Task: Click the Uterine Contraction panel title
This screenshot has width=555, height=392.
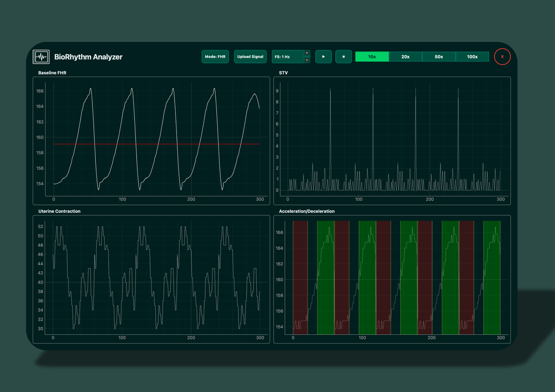Action: (x=59, y=211)
